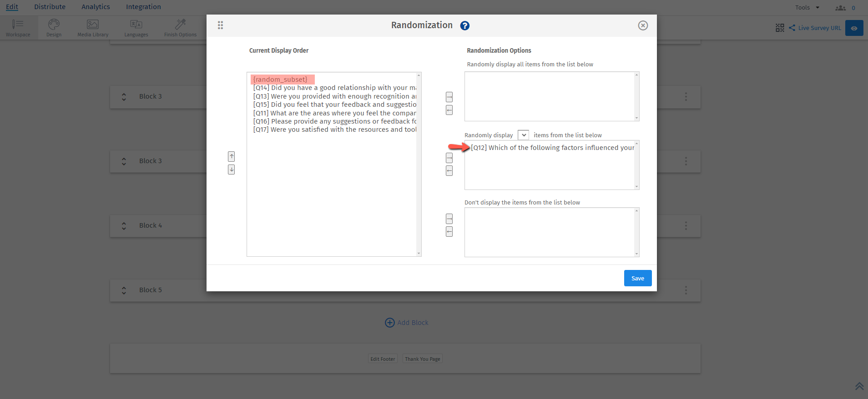Jump to top with double-chevron icon
Viewport: 868px width, 399px height.
click(859, 386)
